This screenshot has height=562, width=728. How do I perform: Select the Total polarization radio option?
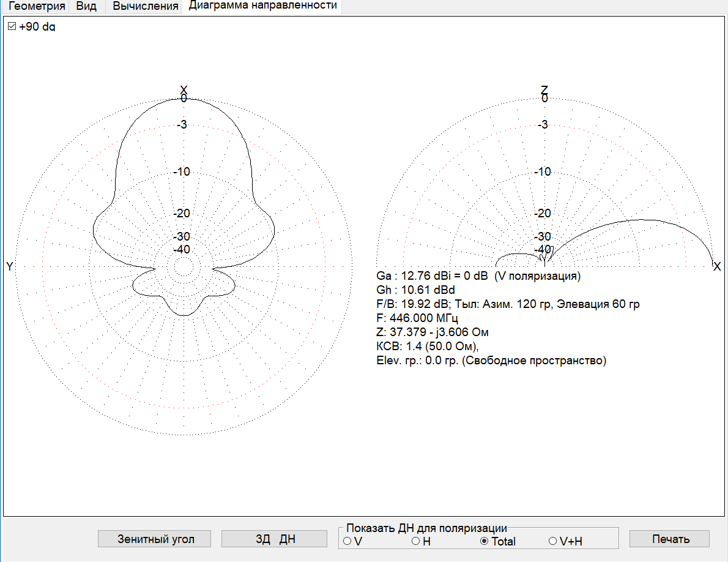click(485, 541)
